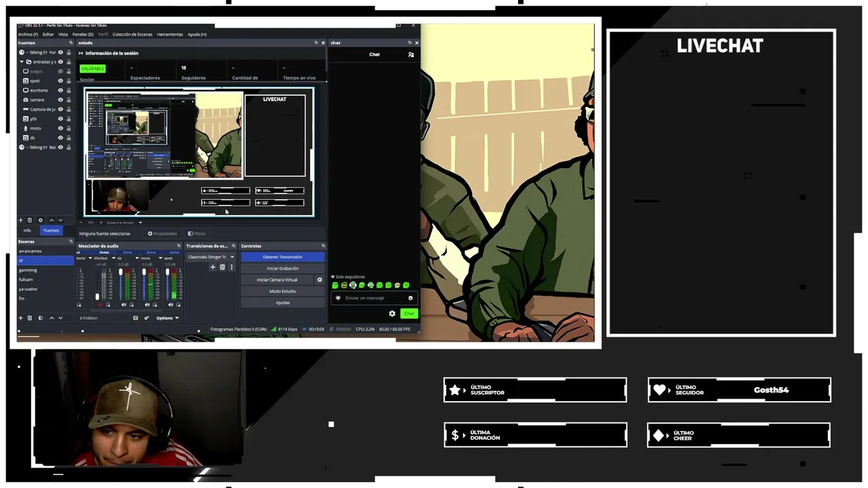Open transition three-dot options menu
Screen dimensions: 868x488
[x=231, y=267]
